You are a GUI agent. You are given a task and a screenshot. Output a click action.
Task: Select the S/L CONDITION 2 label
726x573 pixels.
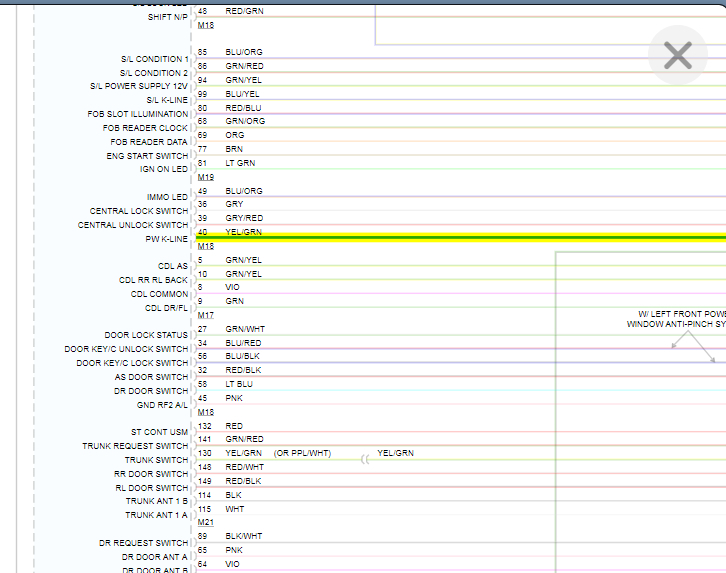tap(154, 73)
